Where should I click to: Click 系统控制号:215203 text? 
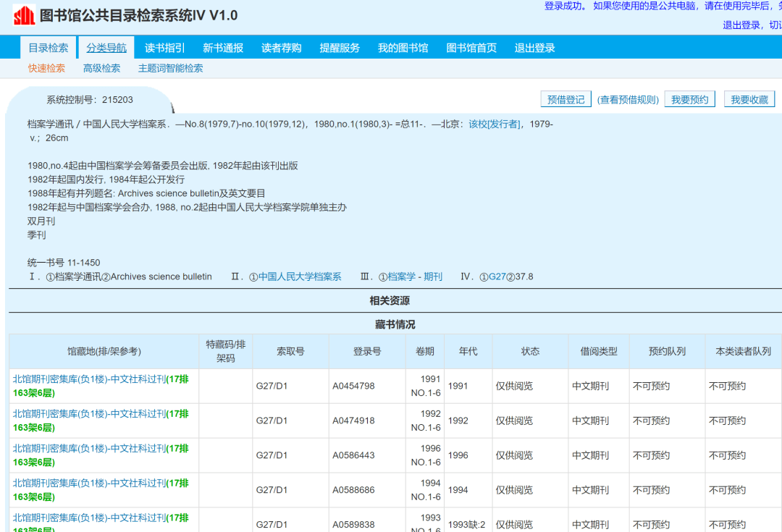90,100
